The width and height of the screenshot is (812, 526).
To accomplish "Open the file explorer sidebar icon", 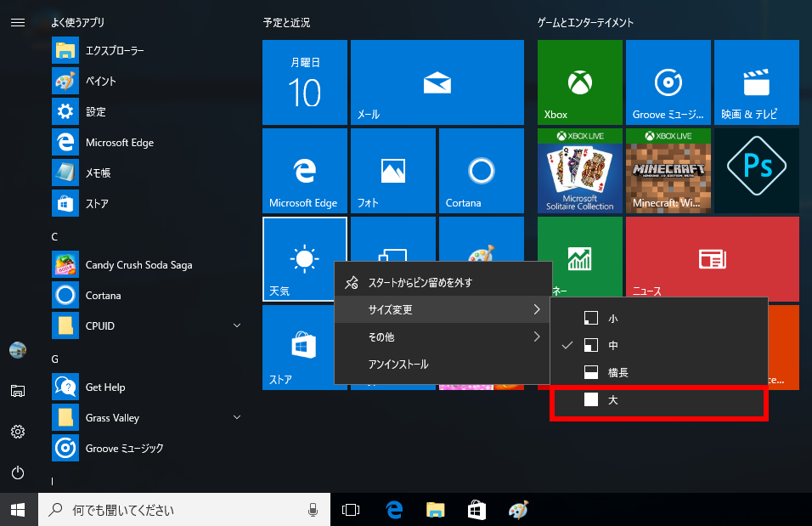I will (18, 391).
